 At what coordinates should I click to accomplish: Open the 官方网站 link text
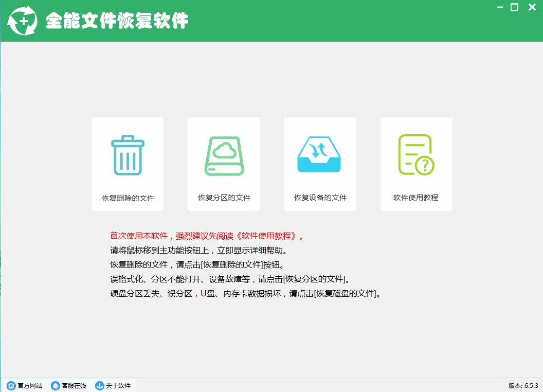pos(30,385)
